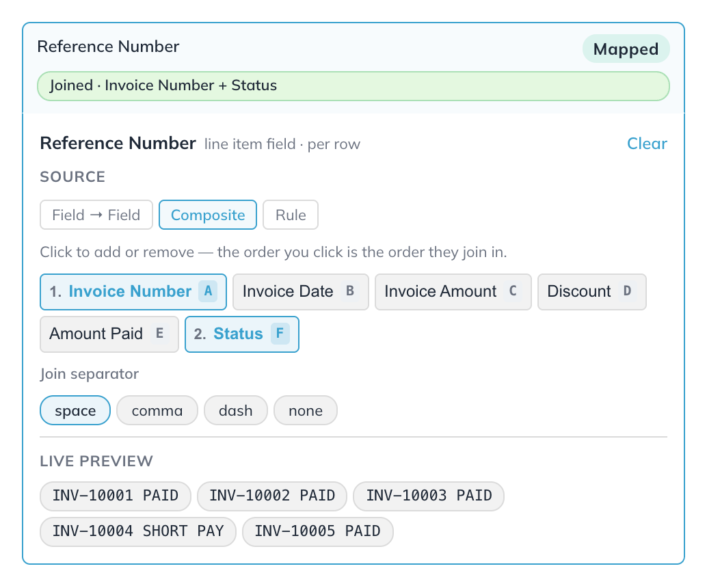Select the Composite source mode
The width and height of the screenshot is (707, 588).
208,215
